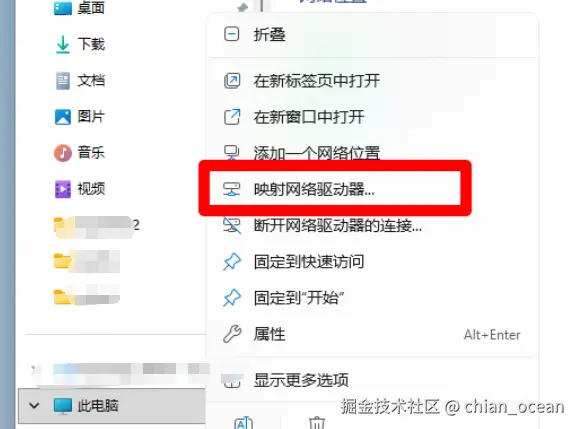The image size is (578, 429).
Task: Click the 文档 documents icon in the sidebar
Action: tap(63, 81)
